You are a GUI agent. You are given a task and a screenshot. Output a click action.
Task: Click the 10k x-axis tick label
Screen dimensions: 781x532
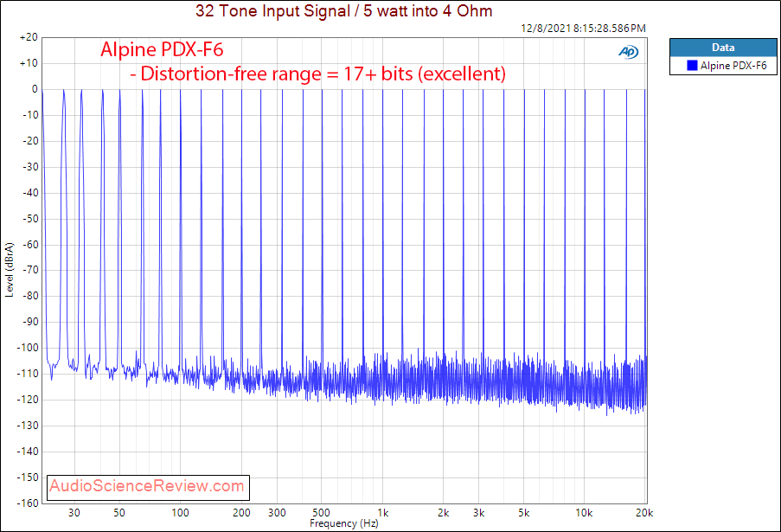pos(584,513)
